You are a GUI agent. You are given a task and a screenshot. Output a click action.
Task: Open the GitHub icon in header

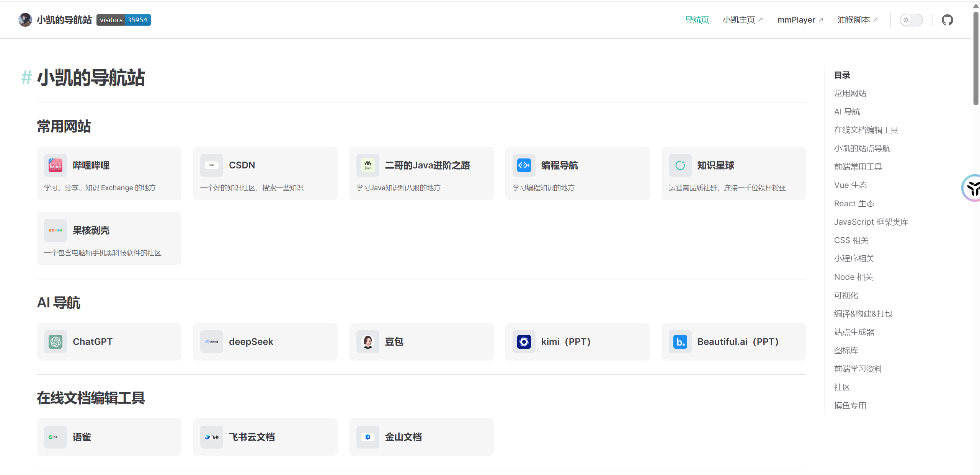(947, 20)
